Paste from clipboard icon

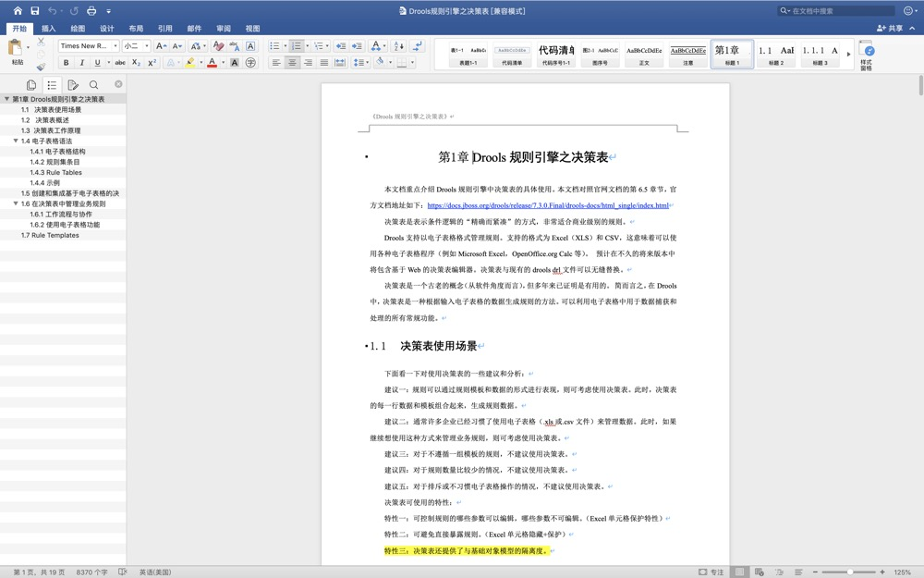coord(16,47)
